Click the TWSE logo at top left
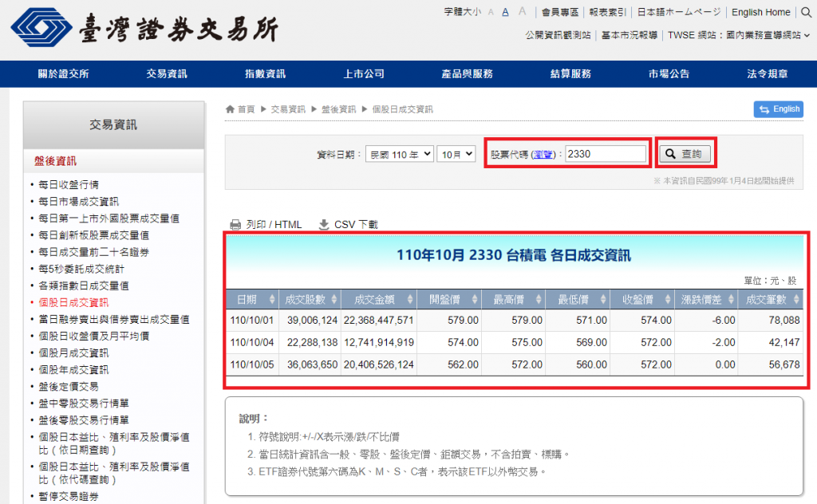Screen dimensions: 817x504 (x=145, y=27)
